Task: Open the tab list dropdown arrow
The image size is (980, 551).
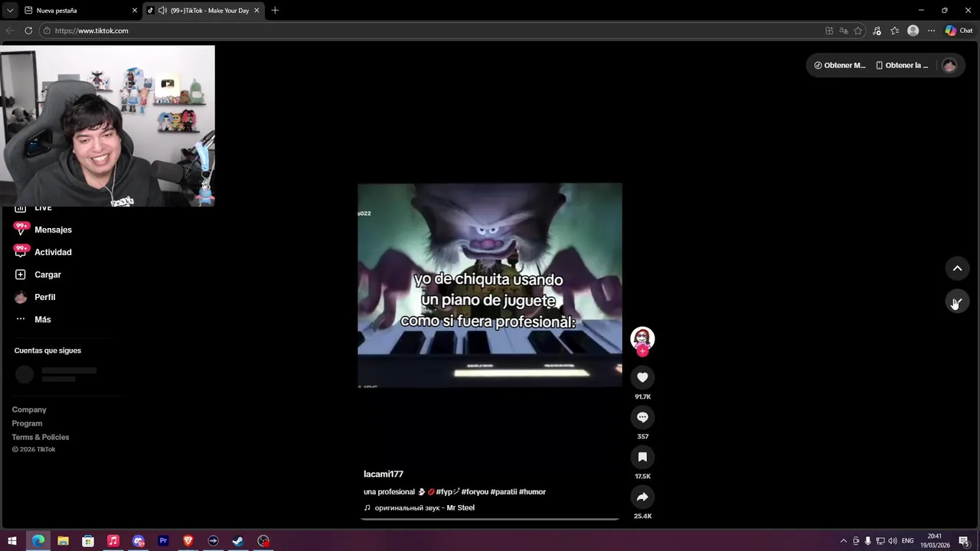Action: pos(10,11)
